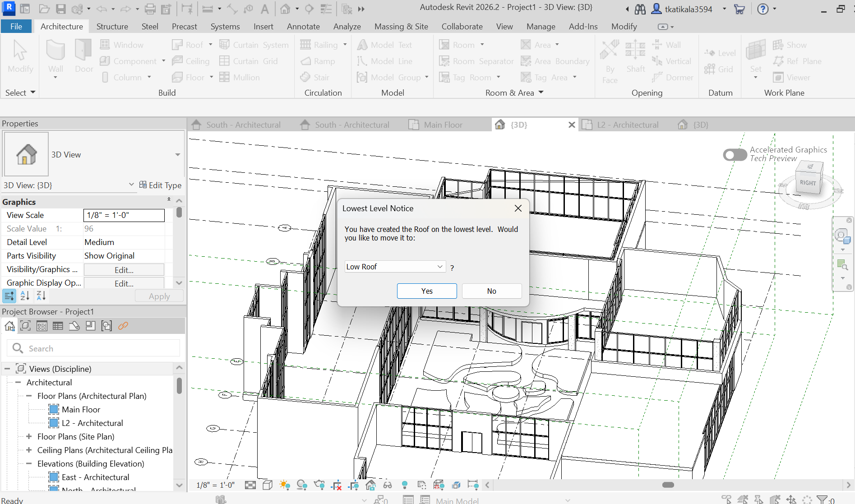The width and height of the screenshot is (855, 504).
Task: Expand Ceiling Plans tree node
Action: (x=29, y=450)
